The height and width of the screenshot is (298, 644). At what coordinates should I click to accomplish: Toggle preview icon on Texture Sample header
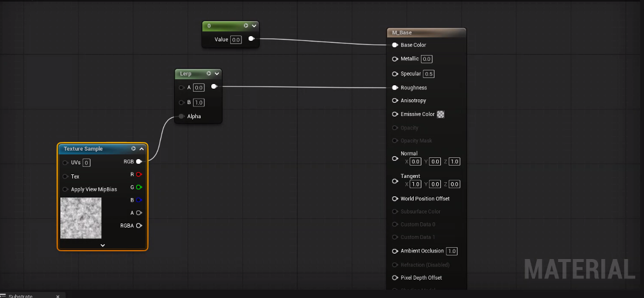click(x=133, y=149)
